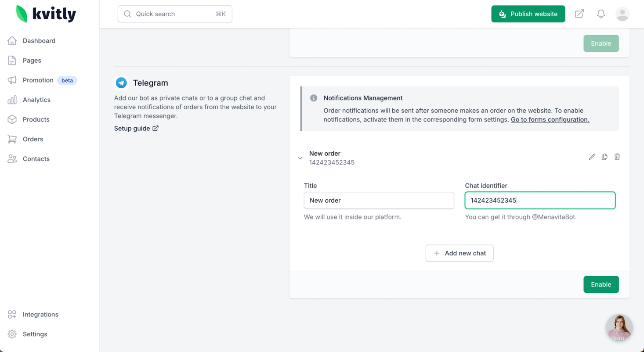Open the Dashboard menu item
The height and width of the screenshot is (352, 644).
click(x=39, y=41)
